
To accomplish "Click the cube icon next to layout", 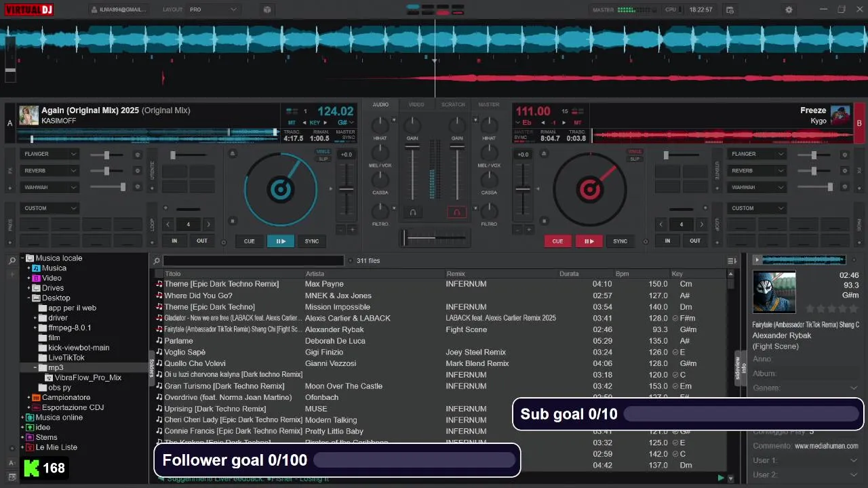I will 267,9.
